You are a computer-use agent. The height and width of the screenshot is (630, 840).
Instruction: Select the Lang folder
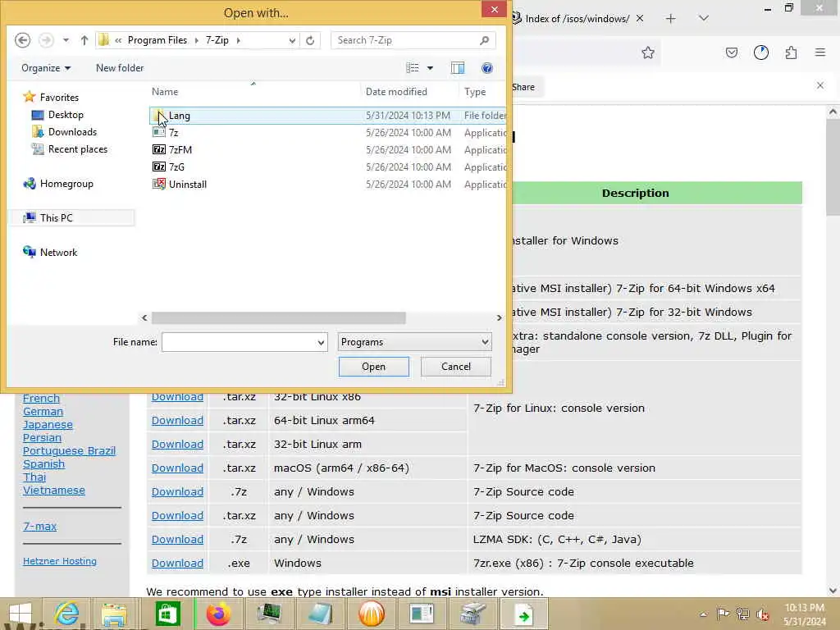[327, 116]
